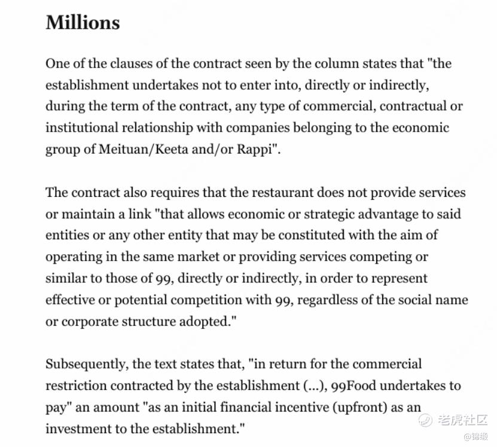497x448 pixels.
Task: Click the phrase "investment to the establishment."
Action: click(145, 429)
